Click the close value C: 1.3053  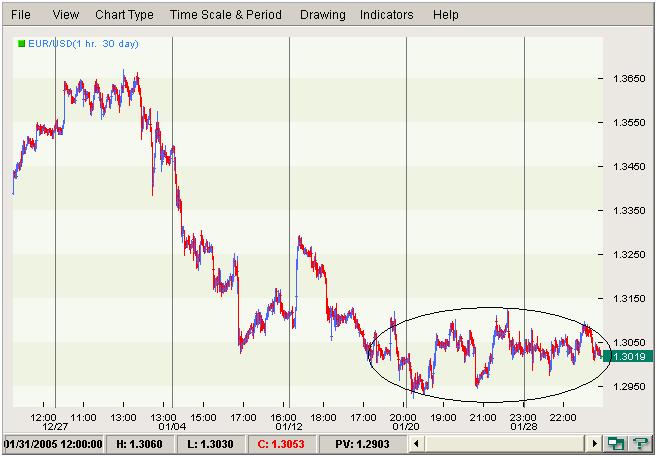(281, 444)
